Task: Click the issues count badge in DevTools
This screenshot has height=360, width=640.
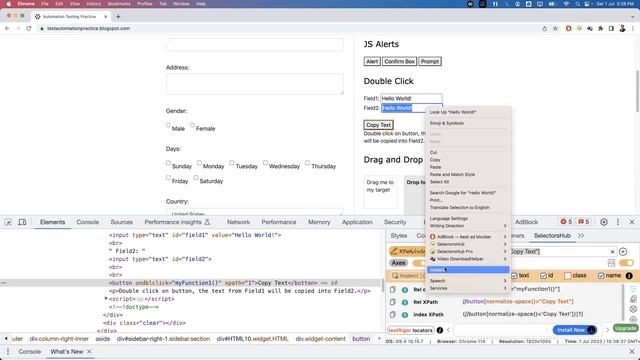Action: (584, 222)
